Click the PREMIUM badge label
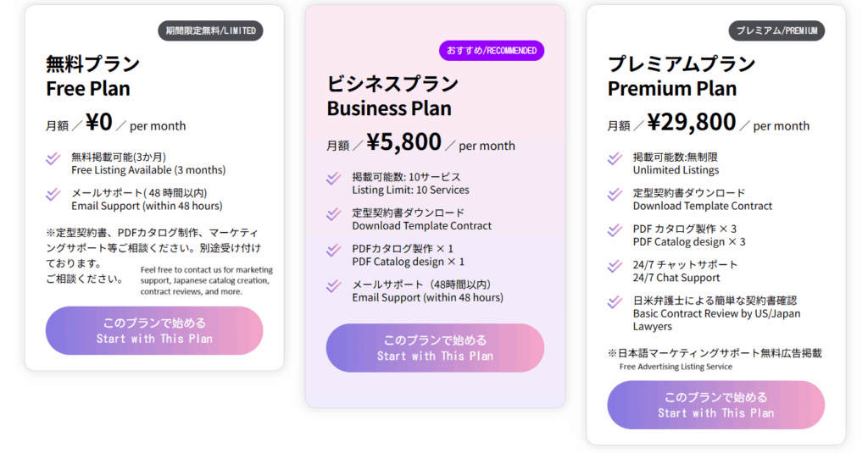This screenshot has height=453, width=868. click(x=776, y=31)
